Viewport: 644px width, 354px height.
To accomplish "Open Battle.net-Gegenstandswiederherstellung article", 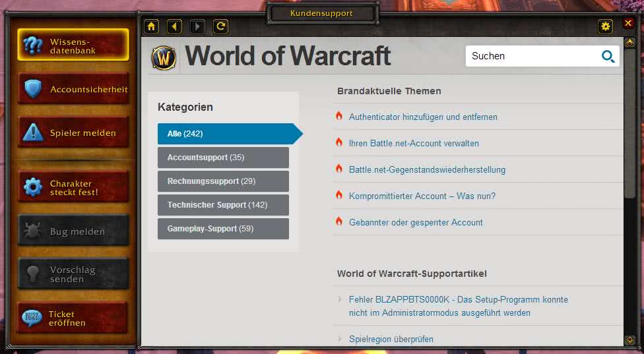I will point(427,170).
